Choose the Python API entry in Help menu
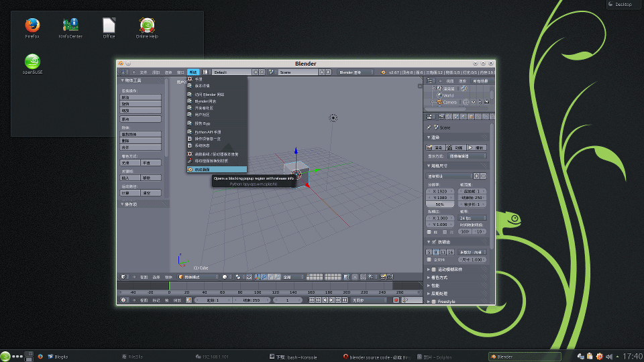 (x=217, y=132)
